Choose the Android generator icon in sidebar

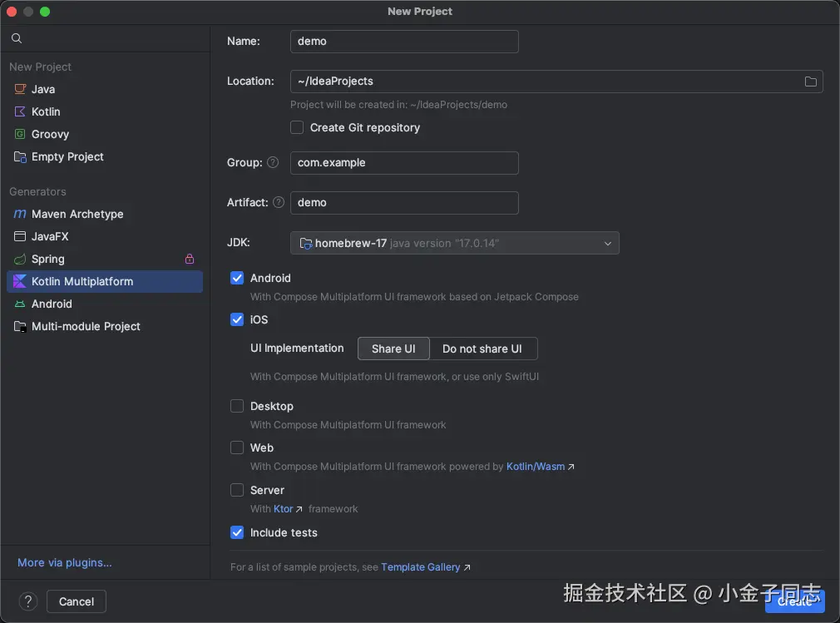(20, 304)
